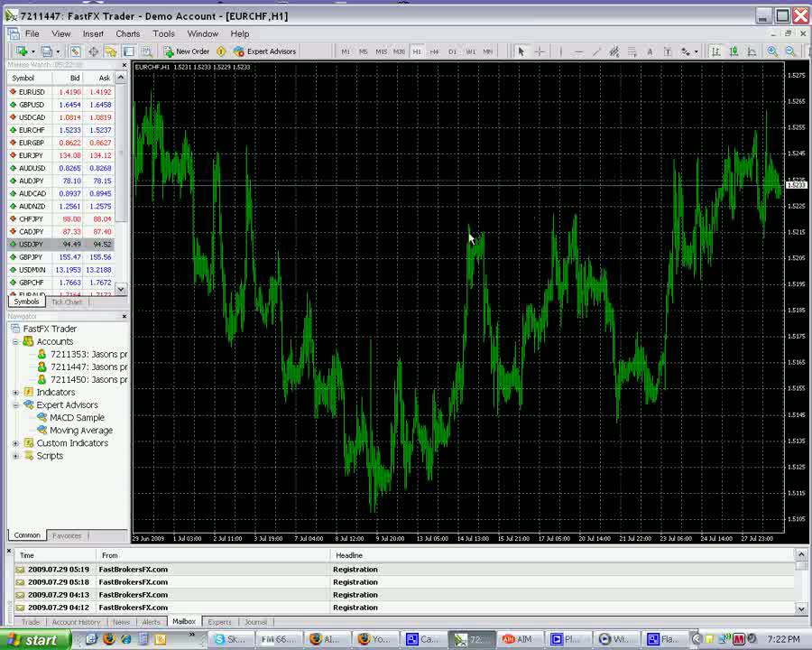Image resolution: width=812 pixels, height=650 pixels.
Task: Toggle the Market Watch panel icon
Action: 76,51
